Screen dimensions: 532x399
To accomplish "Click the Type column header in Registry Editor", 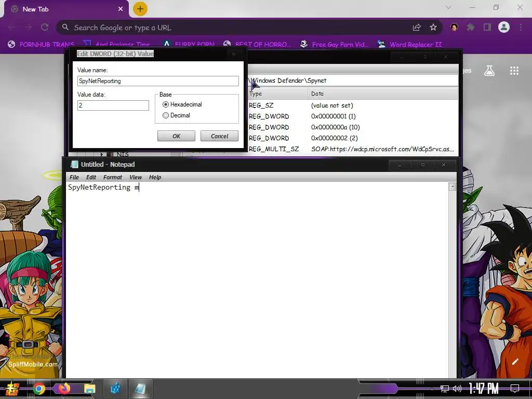I will pyautogui.click(x=278, y=94).
